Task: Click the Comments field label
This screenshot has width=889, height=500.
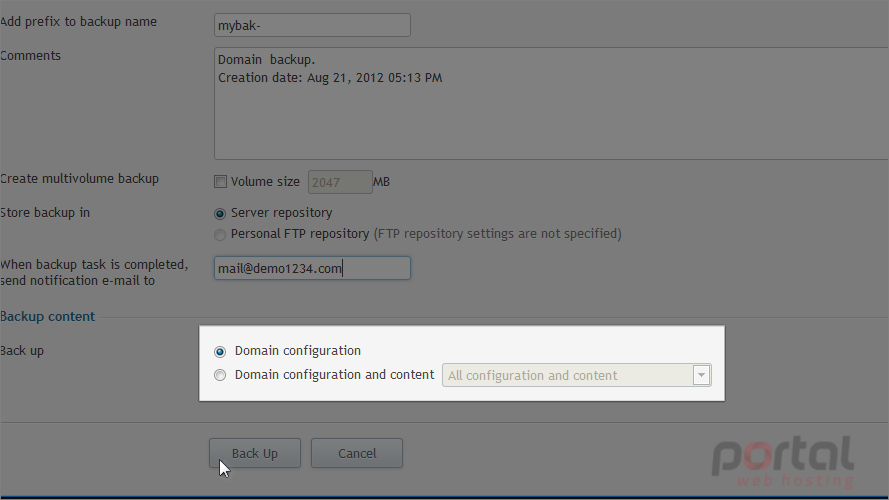Action: [31, 56]
